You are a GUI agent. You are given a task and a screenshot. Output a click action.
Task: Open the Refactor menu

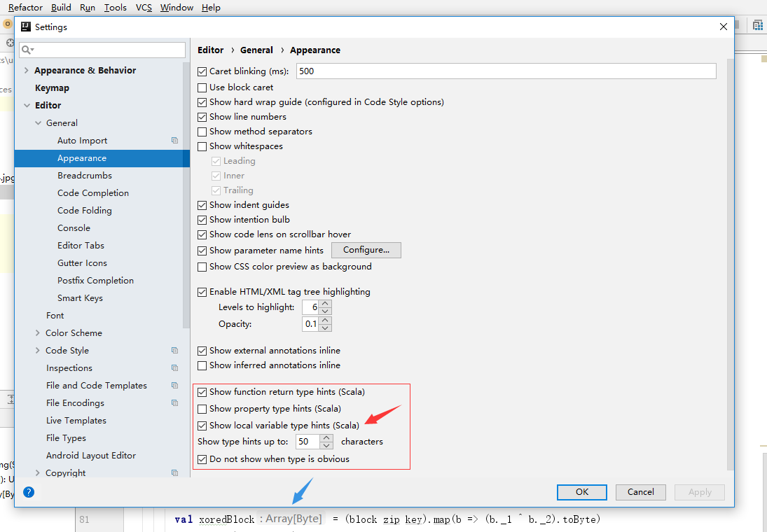(x=25, y=7)
